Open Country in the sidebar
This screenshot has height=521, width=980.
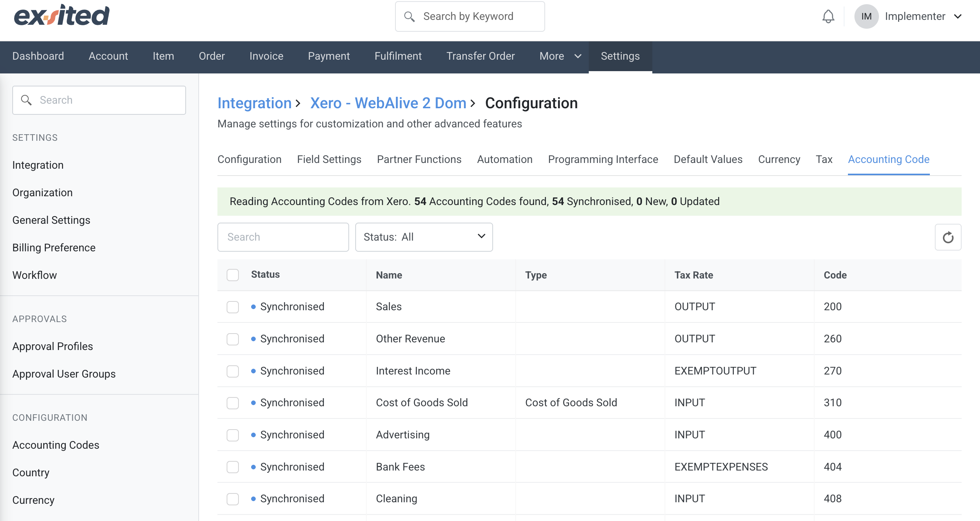[x=31, y=473]
